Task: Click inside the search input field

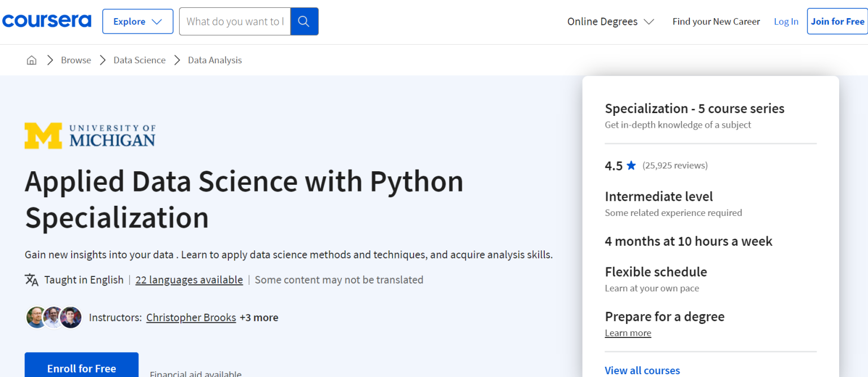Action: coord(235,21)
